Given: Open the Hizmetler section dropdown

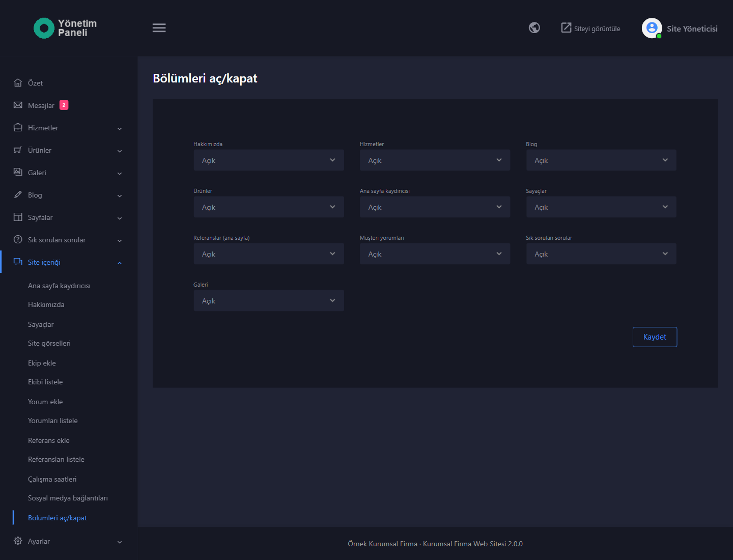Looking at the screenshot, I should 435,160.
